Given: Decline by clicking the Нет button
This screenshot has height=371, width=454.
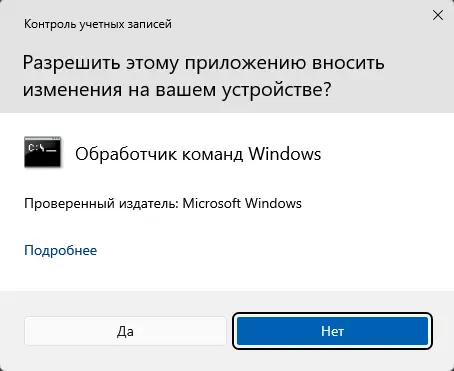Looking at the screenshot, I should pos(332,331).
